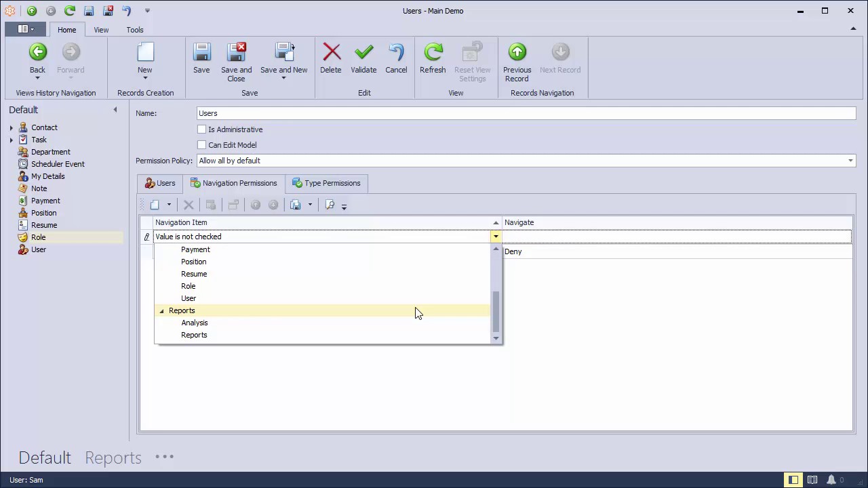The width and height of the screenshot is (868, 488).
Task: Click the application gear icon in the title bar
Action: tap(10, 11)
